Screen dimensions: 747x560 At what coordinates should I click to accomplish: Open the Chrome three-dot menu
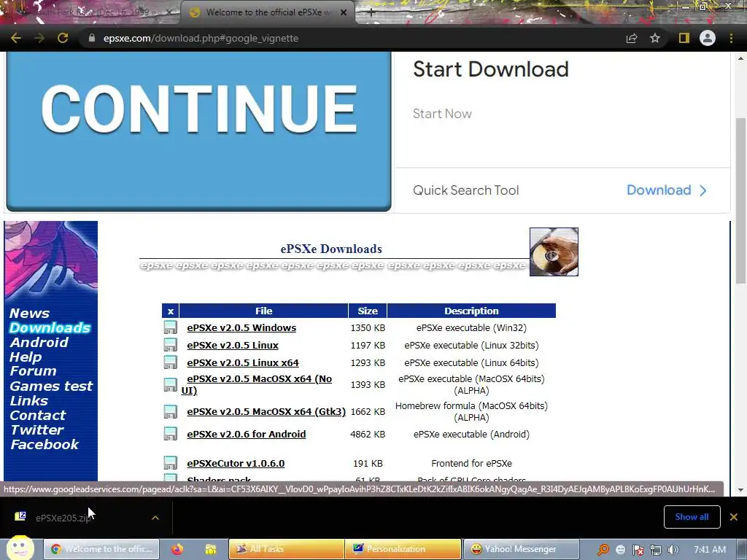(x=731, y=38)
